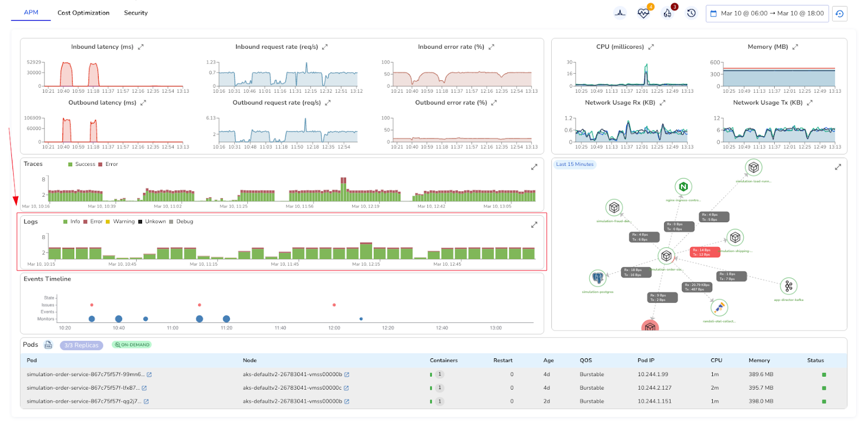868x426 pixels.
Task: Select the randoli-otel-collector node in topology
Action: tap(719, 308)
